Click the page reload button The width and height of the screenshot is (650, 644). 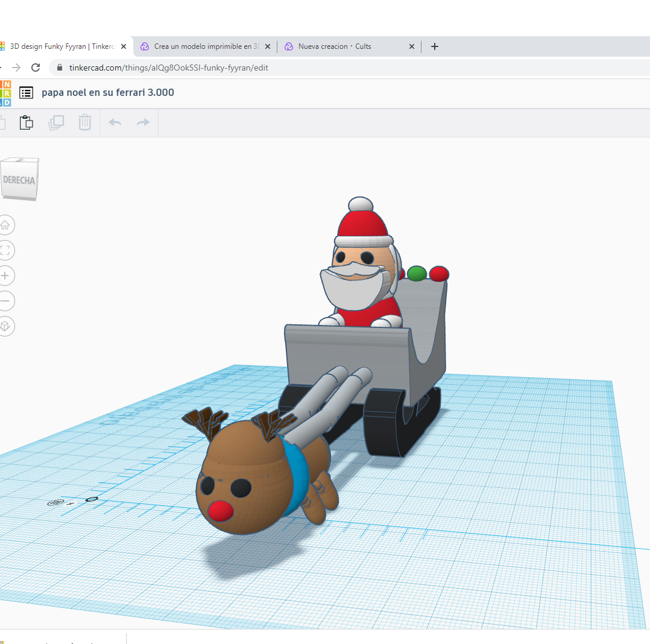[x=35, y=68]
